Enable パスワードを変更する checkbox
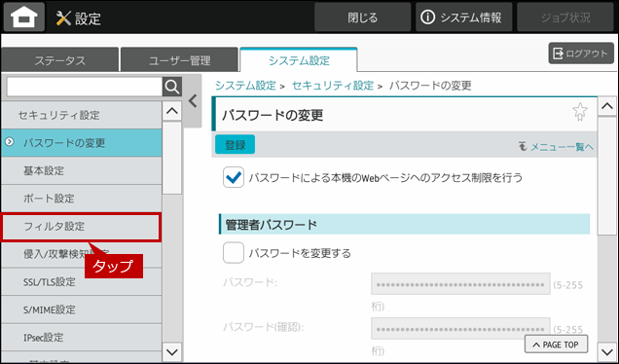Viewport: 619px width, 364px height. [x=234, y=253]
